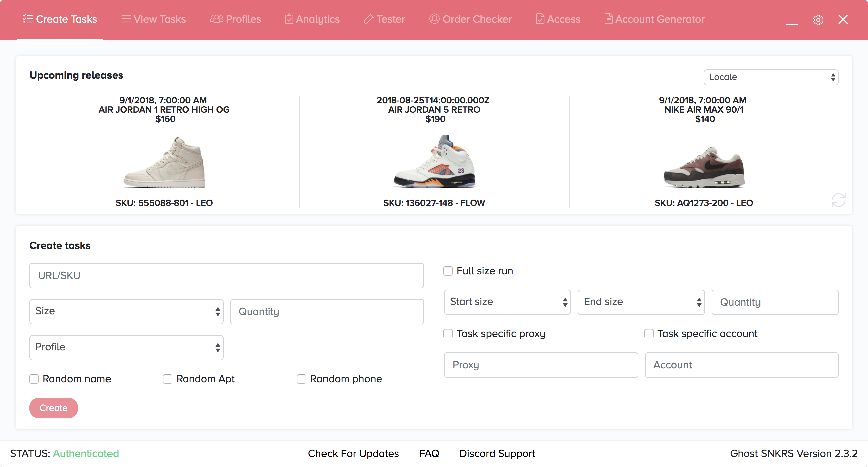Expand the Start size dropdown

coord(507,302)
